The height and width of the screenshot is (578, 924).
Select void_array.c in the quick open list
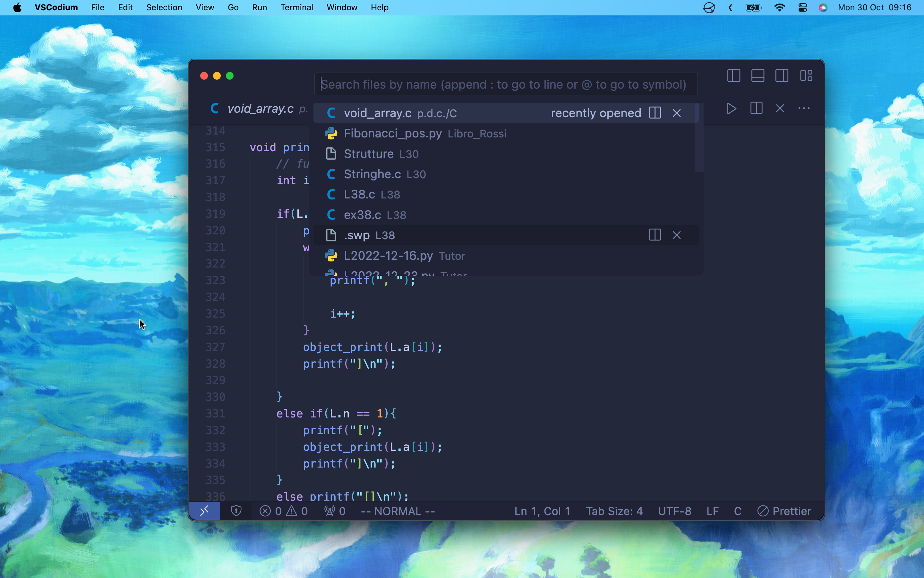tap(506, 113)
